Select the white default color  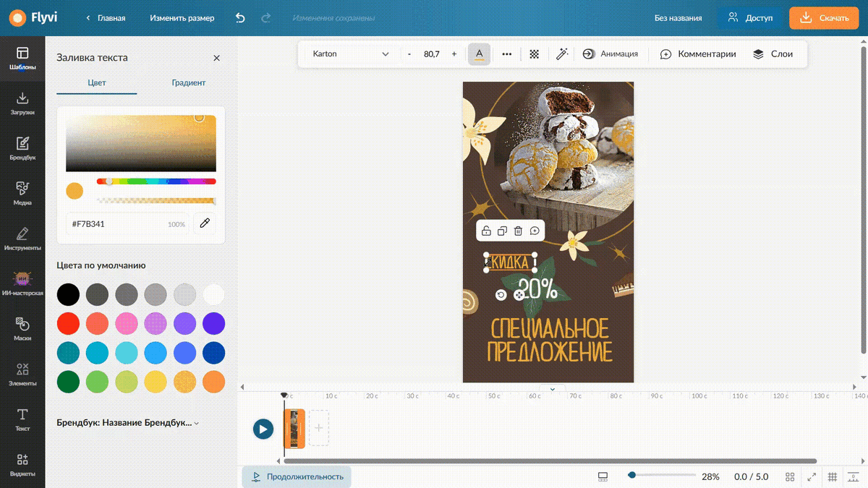tap(213, 294)
